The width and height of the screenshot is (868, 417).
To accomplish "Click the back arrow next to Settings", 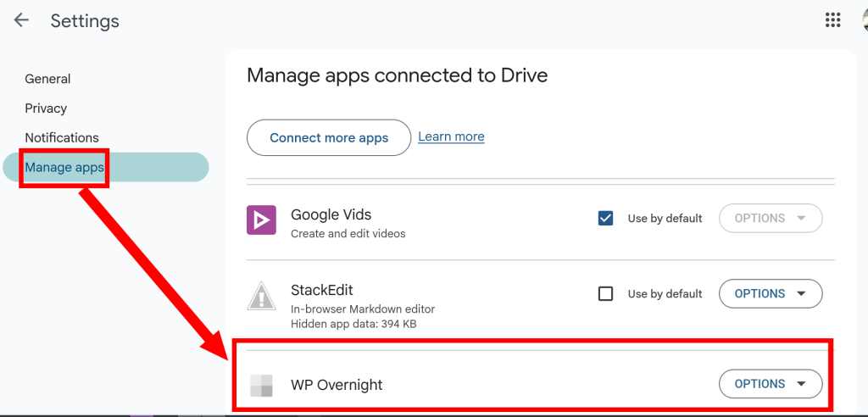I will pyautogui.click(x=21, y=20).
